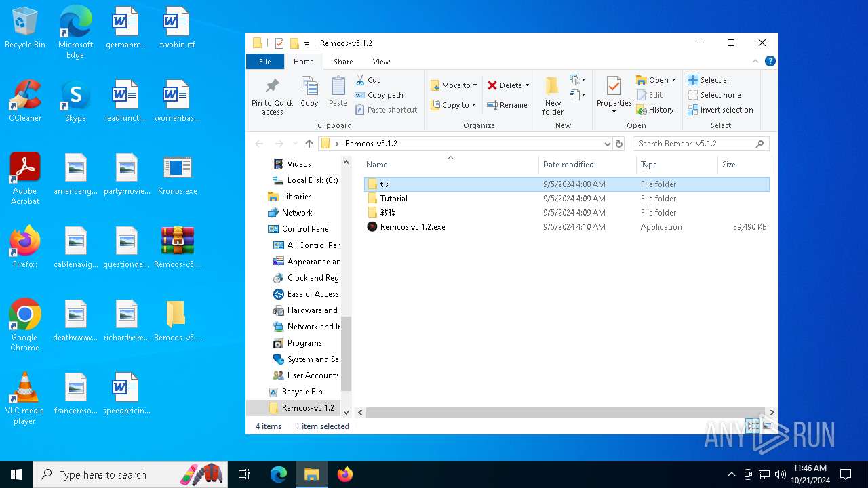
Task: Switch to the View ribbon tab
Action: click(381, 62)
